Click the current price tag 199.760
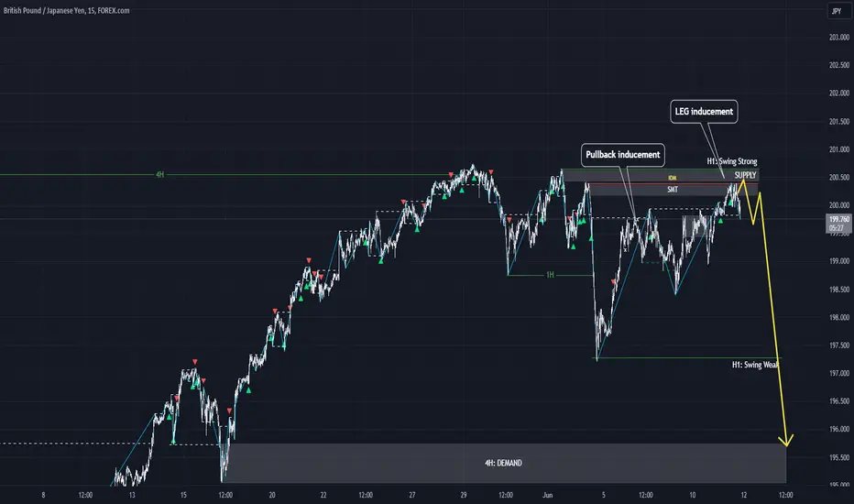Image resolution: width=854 pixels, height=504 pixels. [838, 224]
